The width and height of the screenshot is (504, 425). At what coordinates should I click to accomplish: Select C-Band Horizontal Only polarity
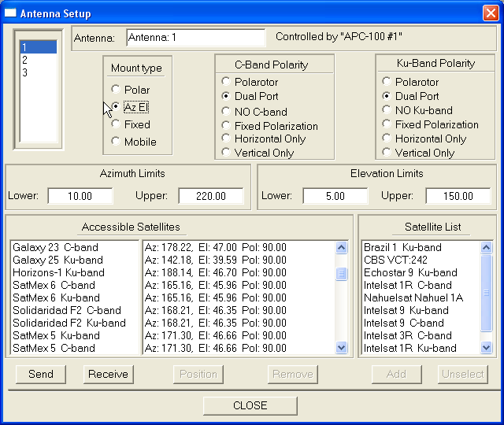click(227, 139)
